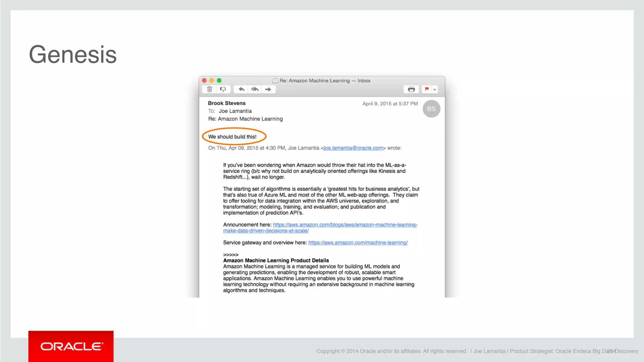Click the red close window button
Screen dimensions: 644x362
[204, 80]
